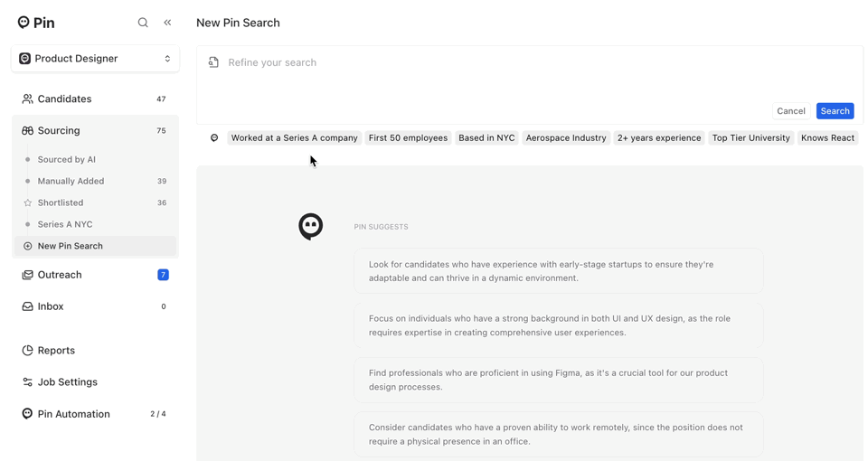Open the Candidates section
The height and width of the screenshot is (461, 868).
[x=64, y=99]
